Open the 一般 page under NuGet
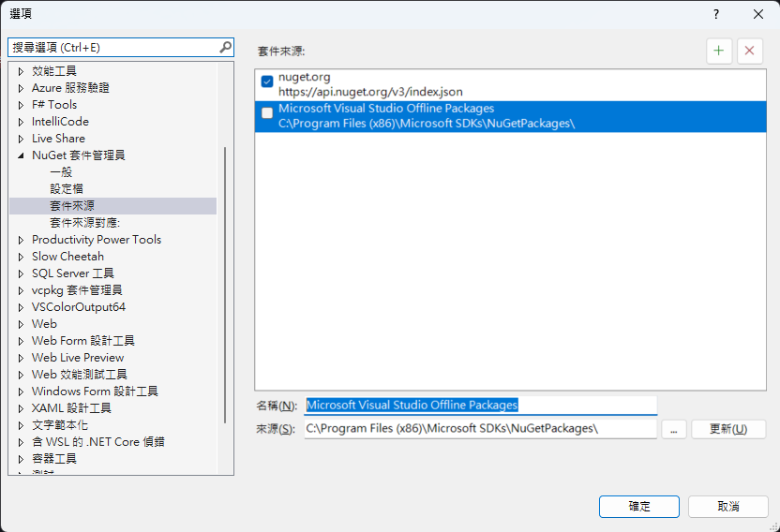The width and height of the screenshot is (780, 532). (61, 172)
